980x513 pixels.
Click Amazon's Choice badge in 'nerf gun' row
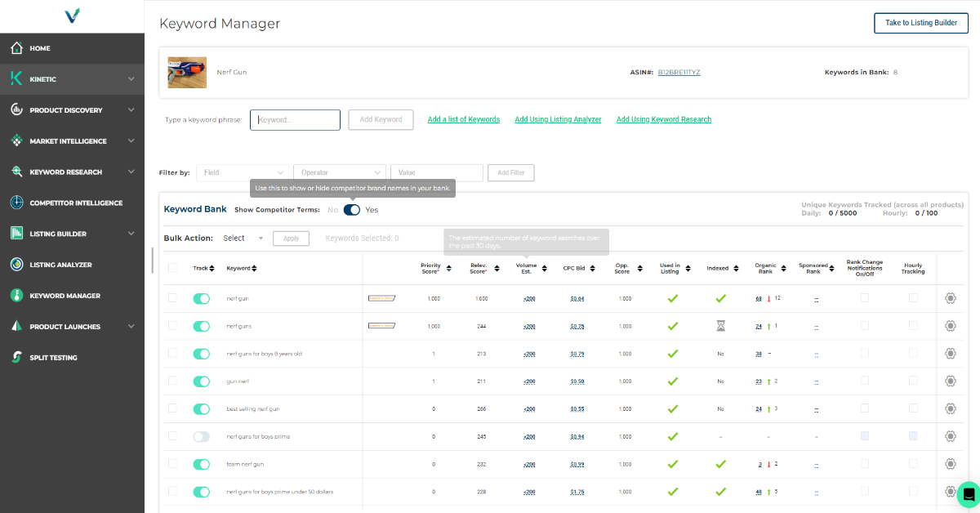382,299
